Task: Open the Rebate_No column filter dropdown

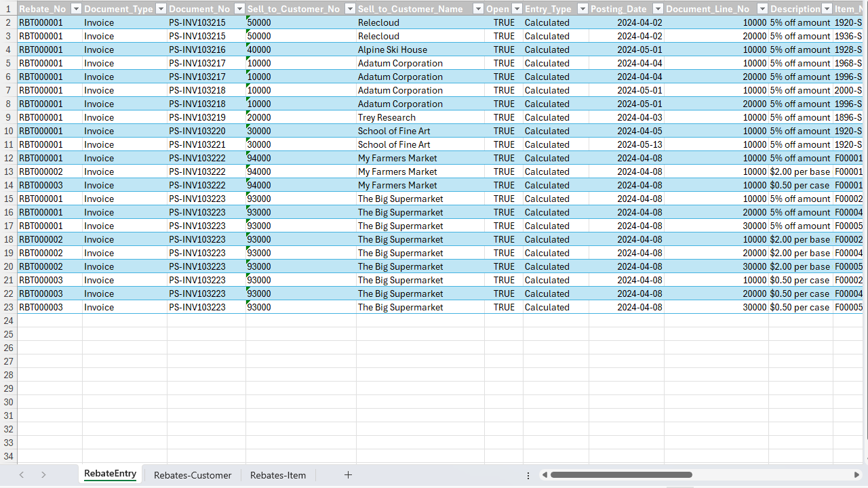Action: (x=76, y=9)
